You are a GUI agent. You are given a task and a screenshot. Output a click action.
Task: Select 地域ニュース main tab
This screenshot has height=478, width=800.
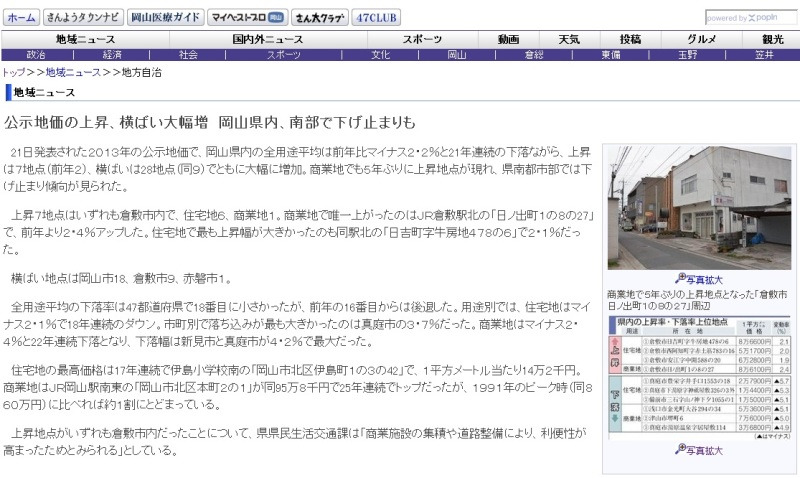pos(85,39)
